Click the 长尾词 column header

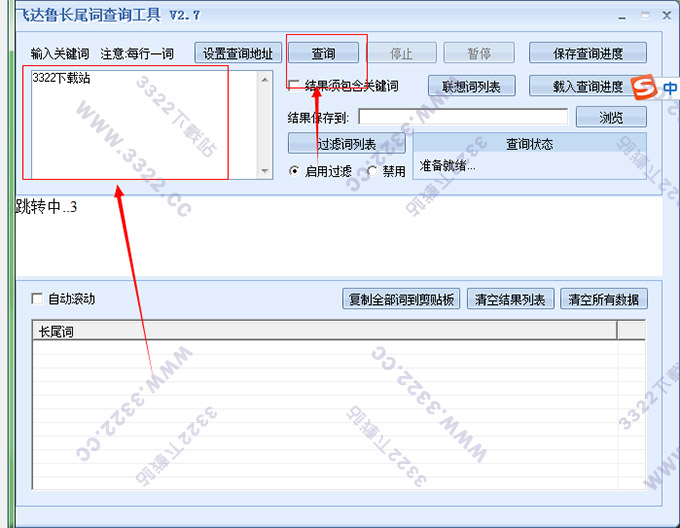[x=325, y=332]
